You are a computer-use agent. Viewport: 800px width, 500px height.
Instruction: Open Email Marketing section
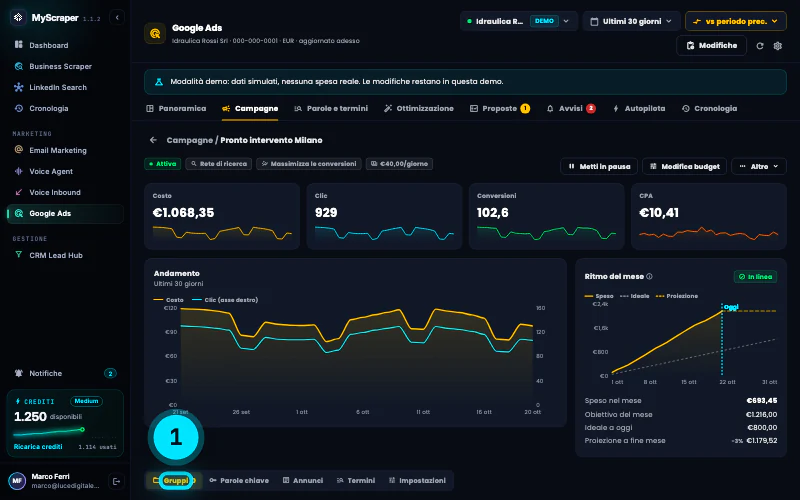(x=65, y=150)
